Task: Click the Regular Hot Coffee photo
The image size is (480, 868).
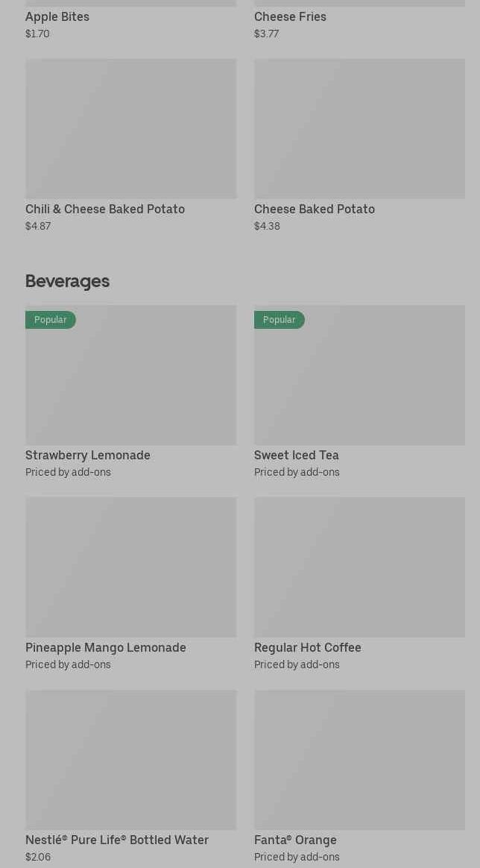Action: pos(359,567)
